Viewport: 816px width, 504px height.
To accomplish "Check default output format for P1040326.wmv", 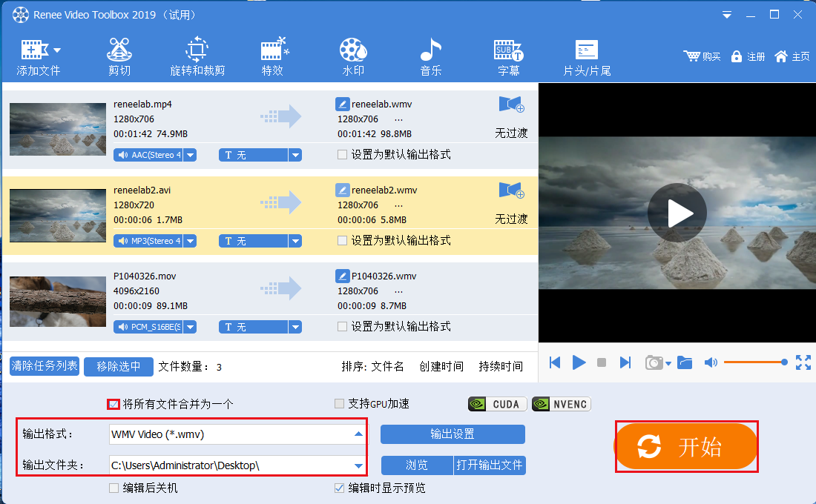I will click(342, 326).
